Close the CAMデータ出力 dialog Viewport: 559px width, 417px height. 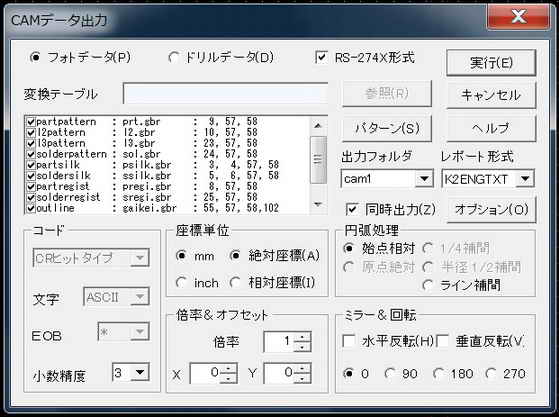[518, 16]
